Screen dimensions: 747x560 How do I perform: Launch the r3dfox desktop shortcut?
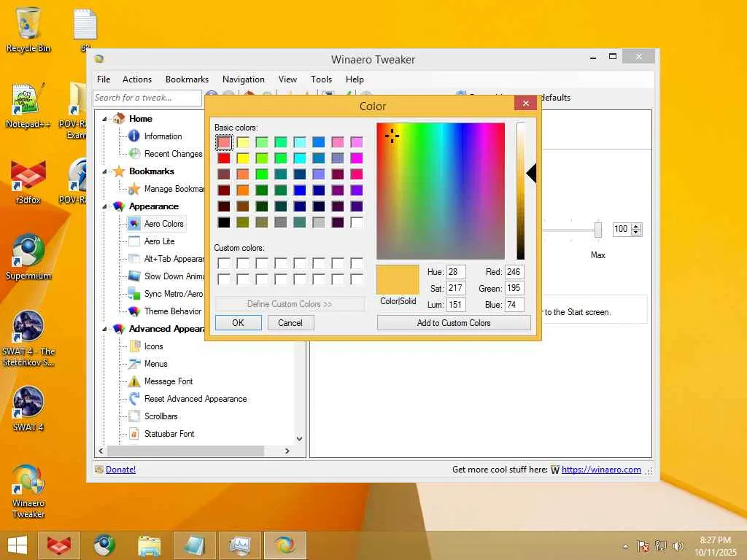(28, 181)
